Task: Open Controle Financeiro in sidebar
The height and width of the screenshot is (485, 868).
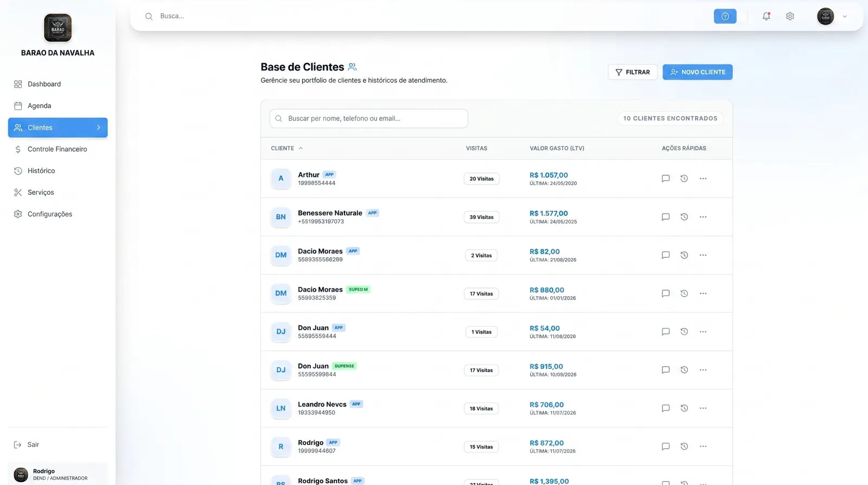Action: (x=58, y=149)
